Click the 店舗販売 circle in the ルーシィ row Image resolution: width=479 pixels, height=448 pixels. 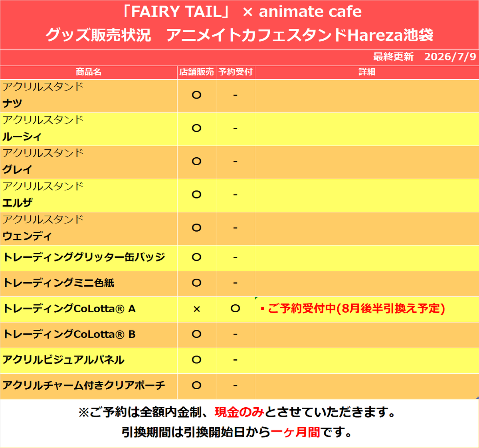pyautogui.click(x=196, y=128)
